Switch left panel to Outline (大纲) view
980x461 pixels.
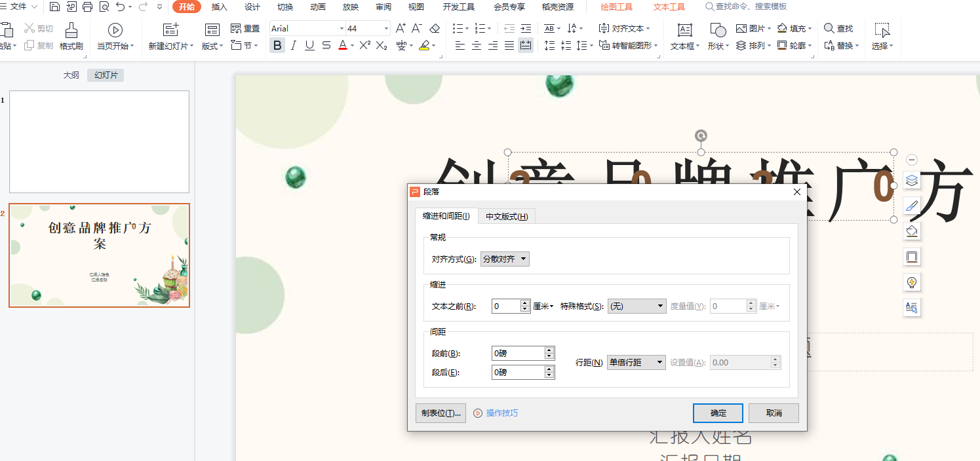[71, 75]
